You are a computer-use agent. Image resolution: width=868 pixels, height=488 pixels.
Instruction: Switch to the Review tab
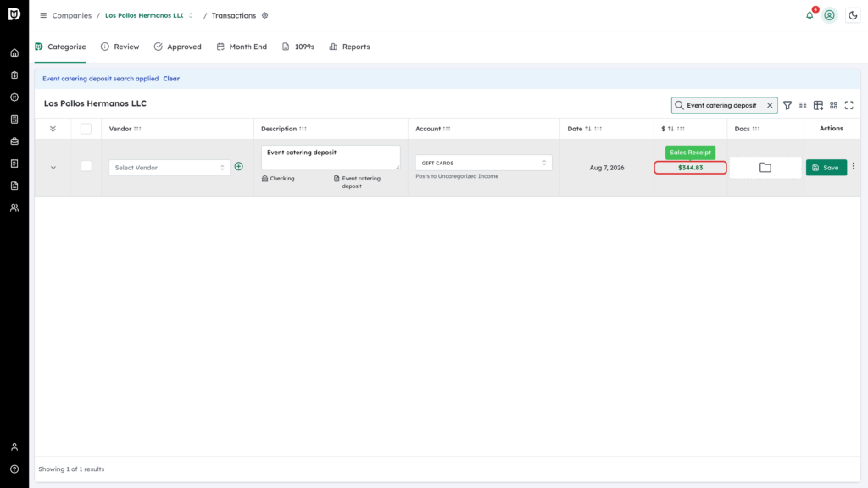120,47
